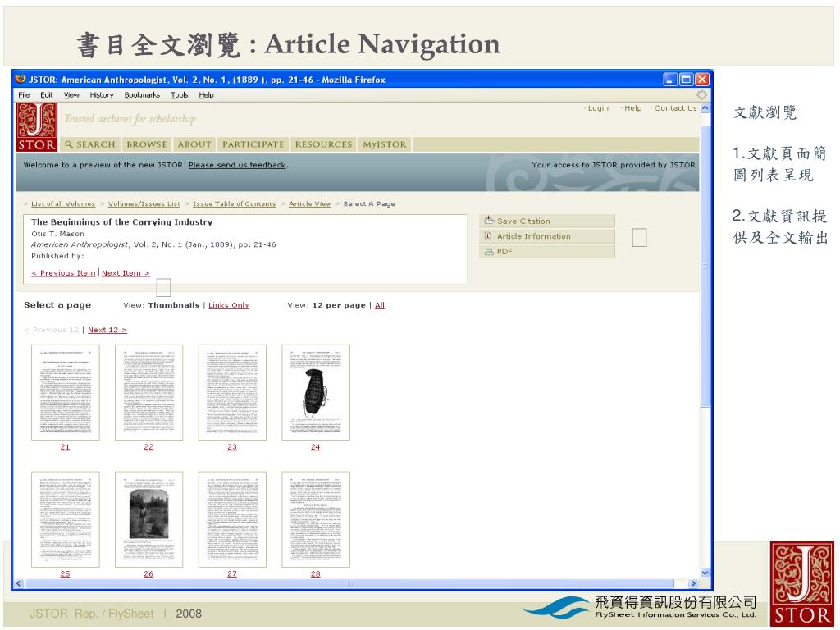The height and width of the screenshot is (630, 840).
Task: Click page number 26 link
Action: click(148, 573)
